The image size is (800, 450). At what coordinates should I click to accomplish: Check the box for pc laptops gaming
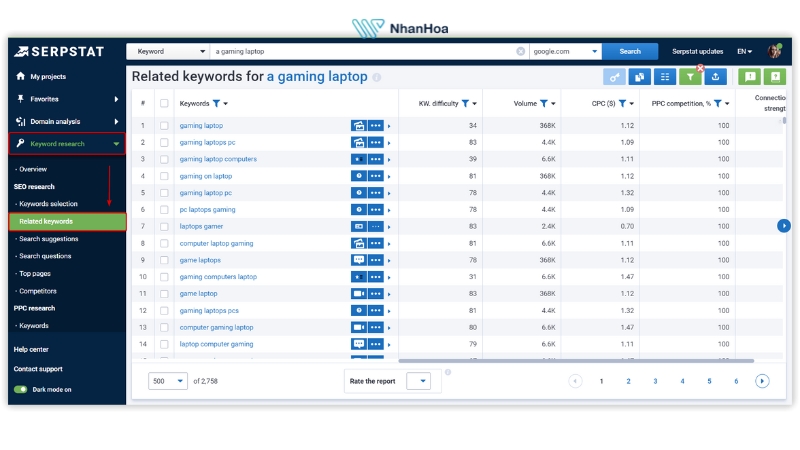click(x=164, y=210)
